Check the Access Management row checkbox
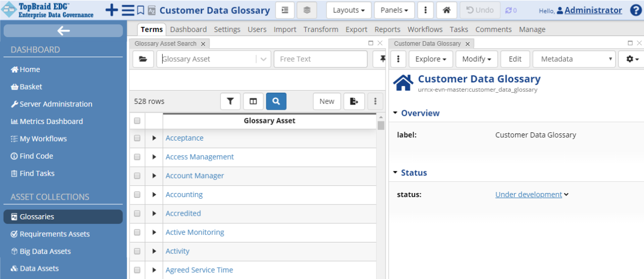The width and height of the screenshot is (644, 279). coord(137,157)
